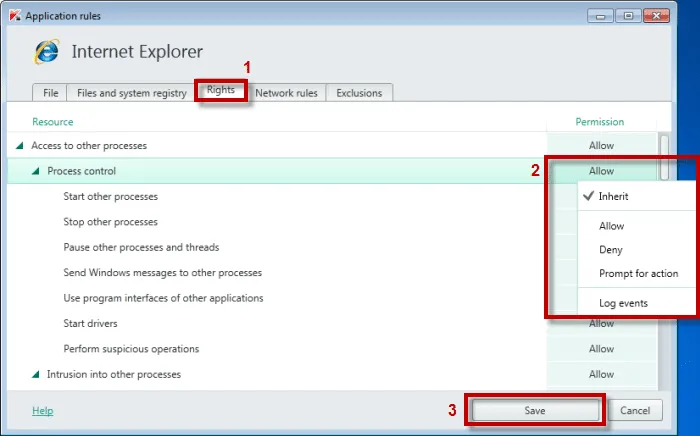Minimize the Application rules window
Viewport: 700px width, 436px height.
[600, 16]
